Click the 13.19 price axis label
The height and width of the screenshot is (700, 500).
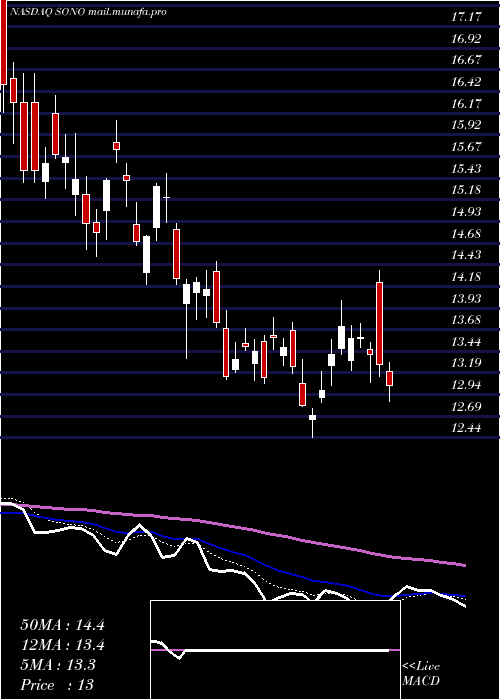466,363
